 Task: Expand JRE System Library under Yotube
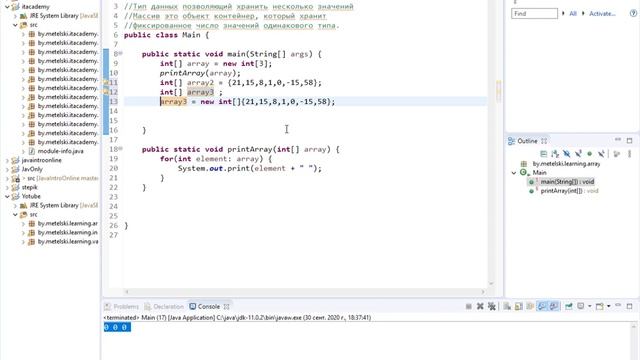(16, 205)
